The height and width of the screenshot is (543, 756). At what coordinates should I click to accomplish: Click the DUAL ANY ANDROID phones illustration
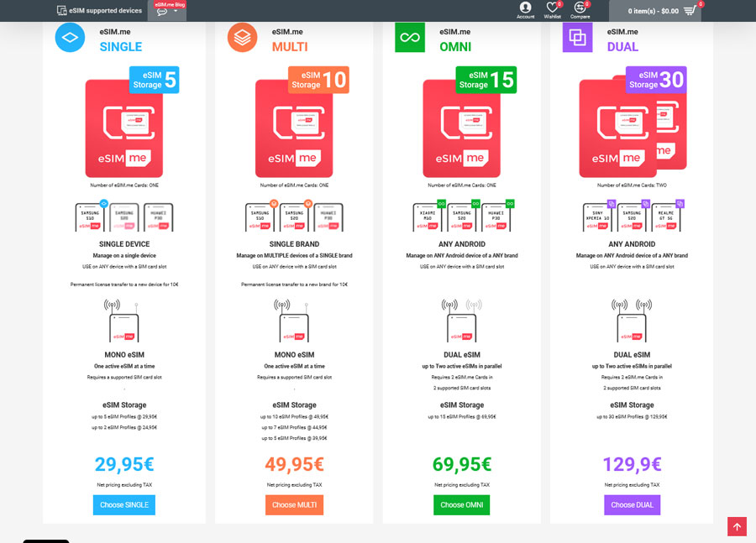pyautogui.click(x=633, y=216)
